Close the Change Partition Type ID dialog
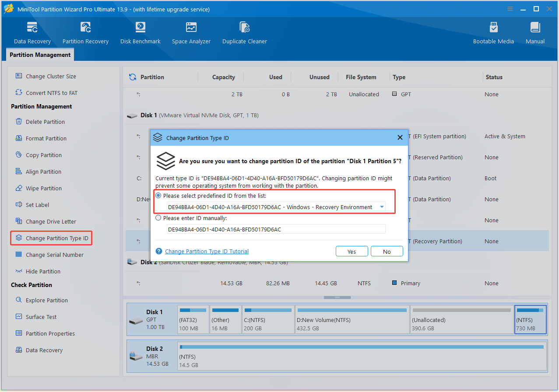 coord(400,137)
